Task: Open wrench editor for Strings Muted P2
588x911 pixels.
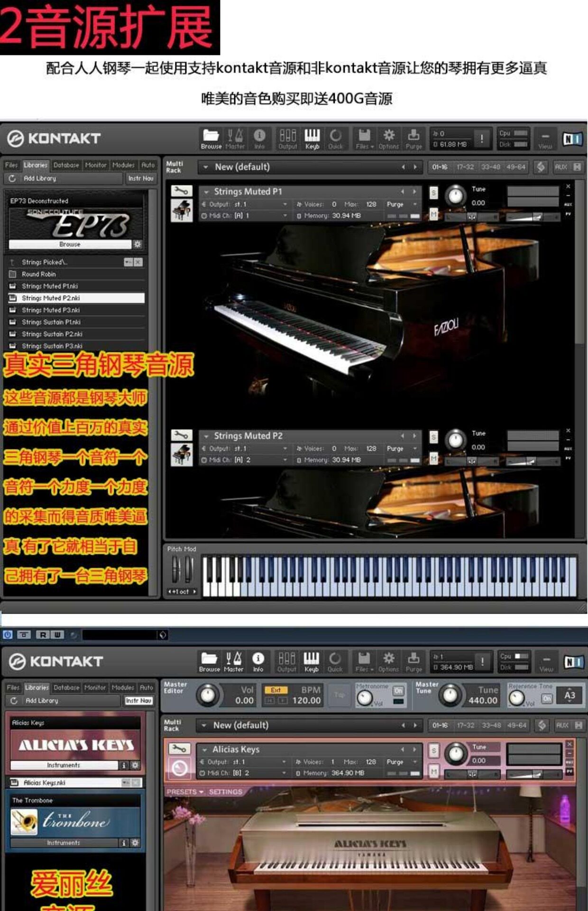Action: tap(182, 435)
